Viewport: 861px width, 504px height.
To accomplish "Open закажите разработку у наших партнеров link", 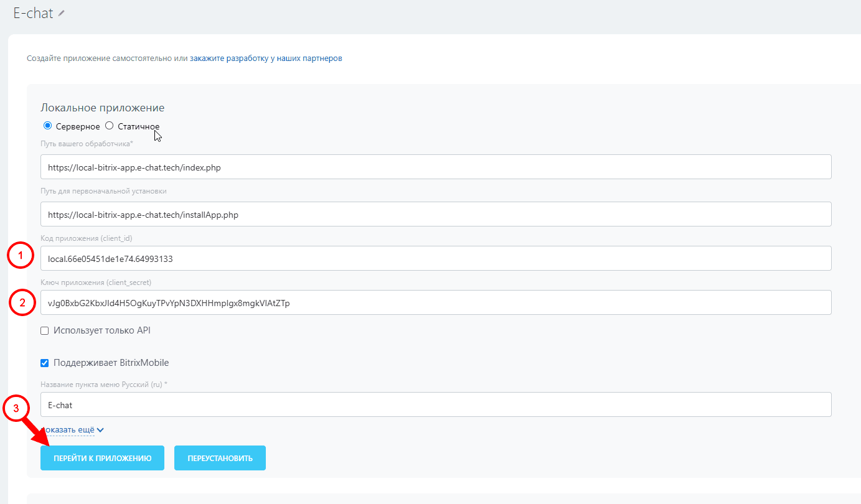I will [266, 58].
